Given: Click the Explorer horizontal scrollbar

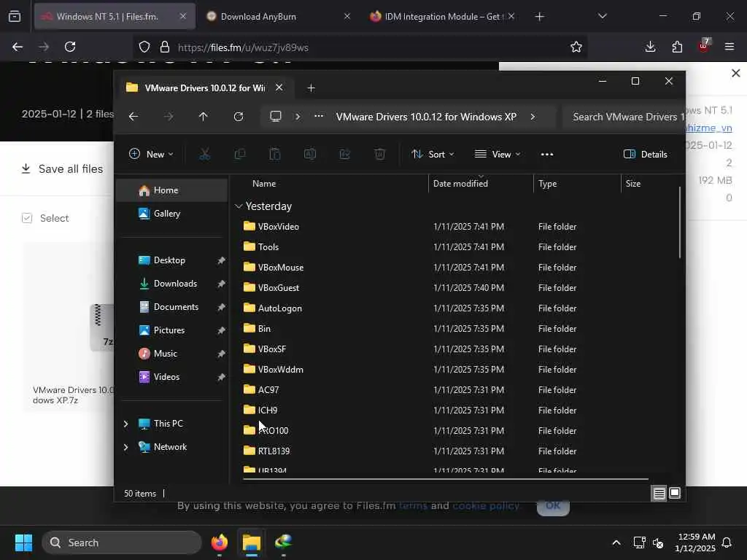Looking at the screenshot, I should pos(446,479).
